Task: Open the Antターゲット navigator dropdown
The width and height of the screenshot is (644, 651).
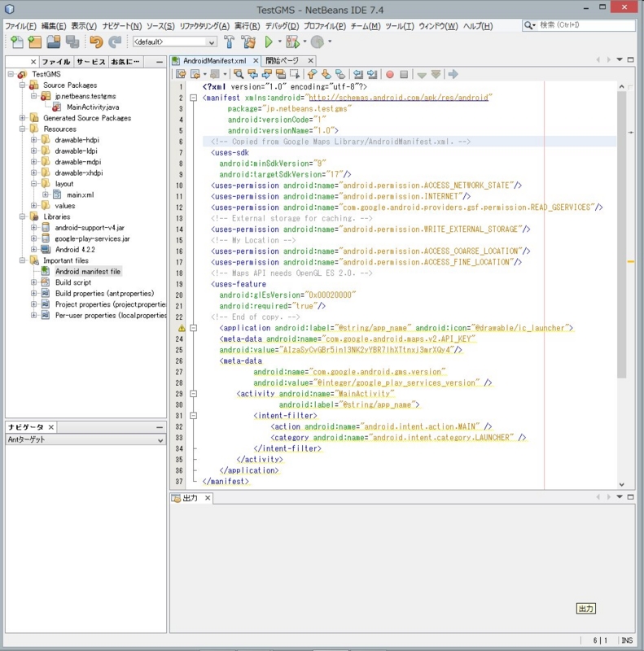Action: 85,439
